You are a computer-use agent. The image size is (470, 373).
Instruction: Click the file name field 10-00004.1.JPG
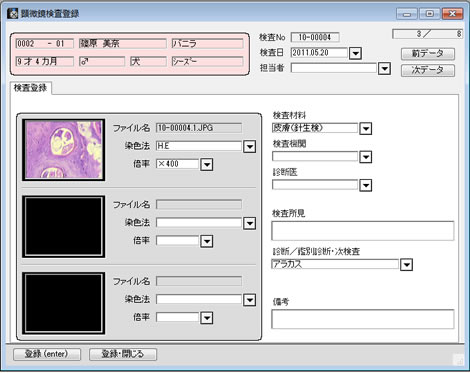pos(199,128)
